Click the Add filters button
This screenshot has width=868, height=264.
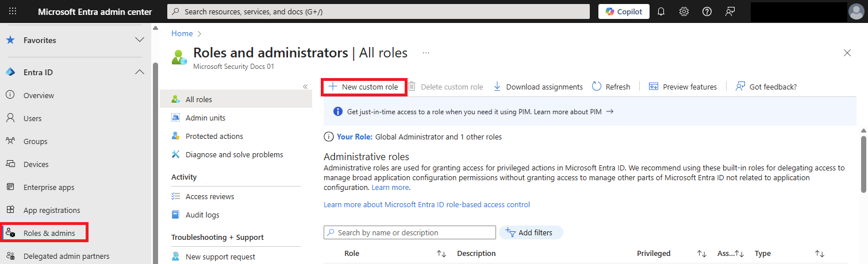click(x=531, y=232)
